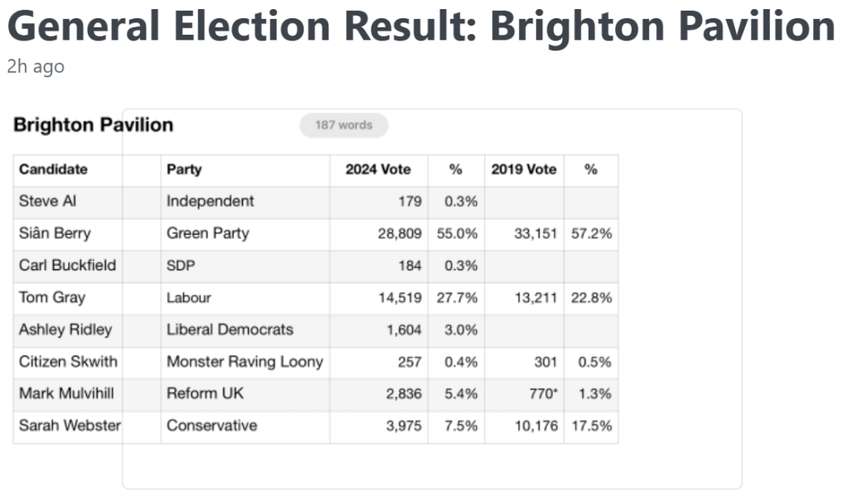The width and height of the screenshot is (848, 504).
Task: Click the General Election Result headline
Action: (420, 27)
